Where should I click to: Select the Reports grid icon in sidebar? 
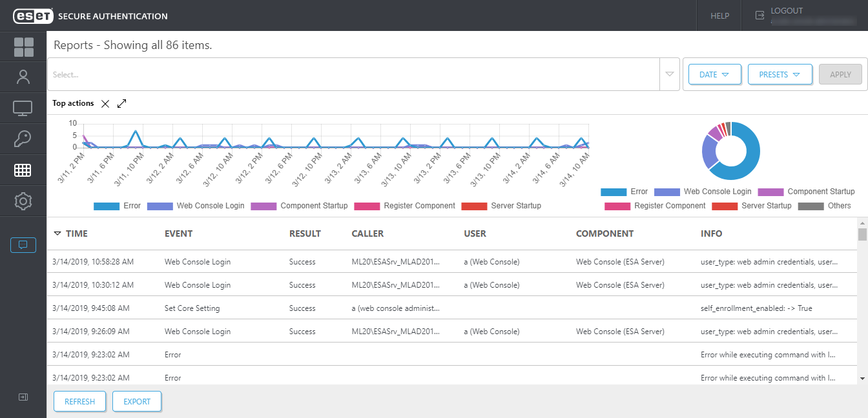point(23,170)
